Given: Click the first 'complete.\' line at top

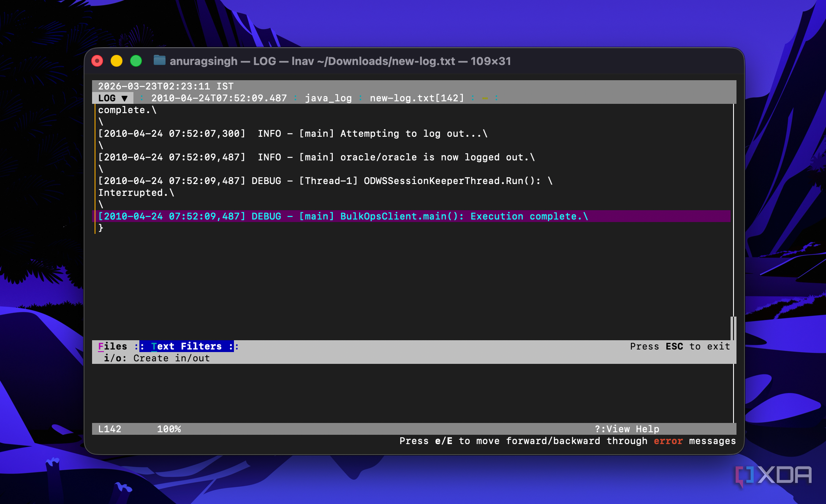Looking at the screenshot, I should click(127, 110).
